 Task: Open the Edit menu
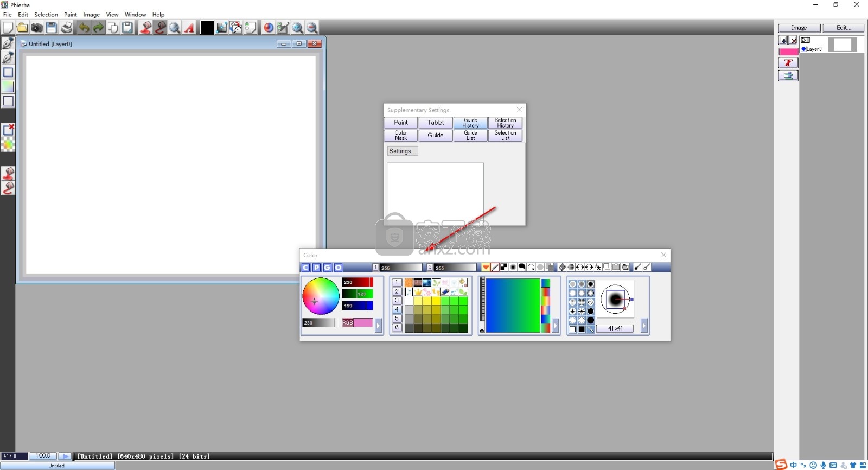23,15
